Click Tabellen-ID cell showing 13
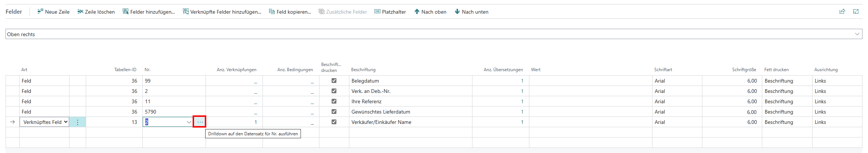 click(x=114, y=122)
